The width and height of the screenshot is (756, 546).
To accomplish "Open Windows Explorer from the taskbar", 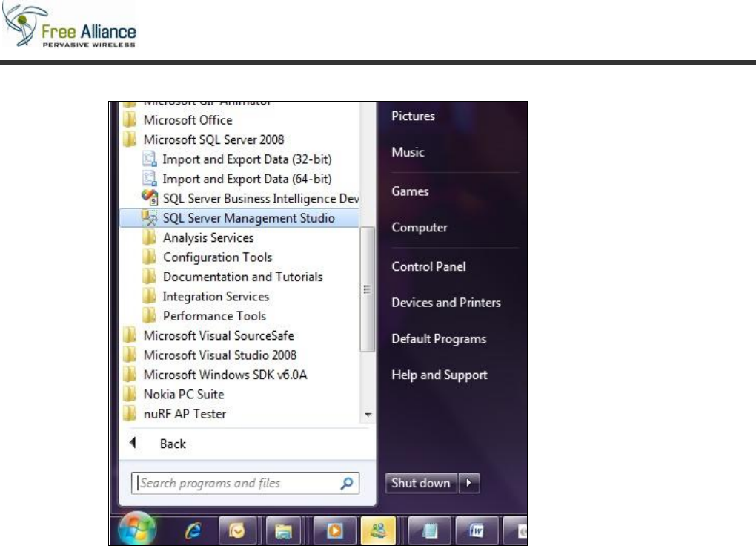I will [x=283, y=531].
